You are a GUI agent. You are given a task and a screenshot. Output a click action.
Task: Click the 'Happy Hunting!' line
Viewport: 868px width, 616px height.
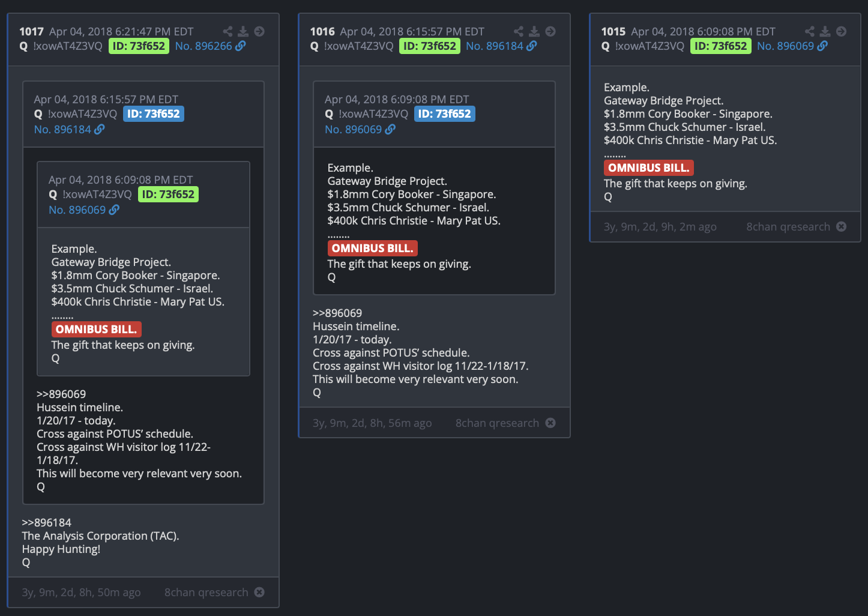tap(61, 549)
